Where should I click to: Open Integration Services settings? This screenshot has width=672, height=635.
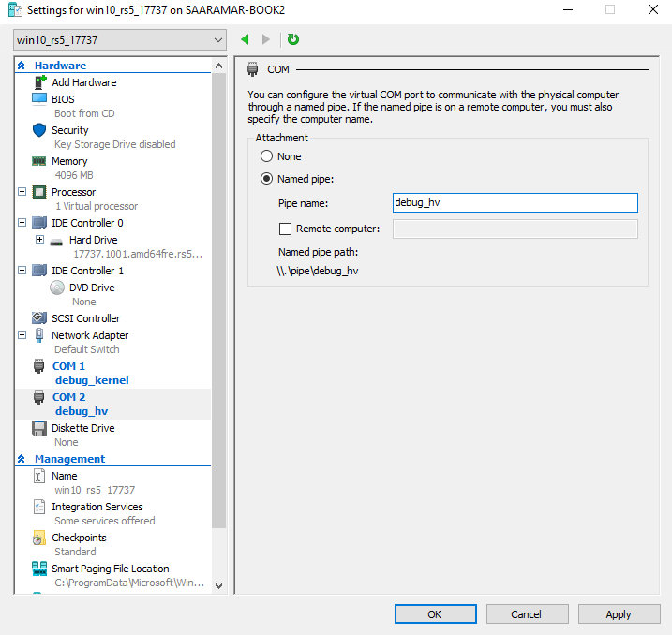pyautogui.click(x=97, y=507)
